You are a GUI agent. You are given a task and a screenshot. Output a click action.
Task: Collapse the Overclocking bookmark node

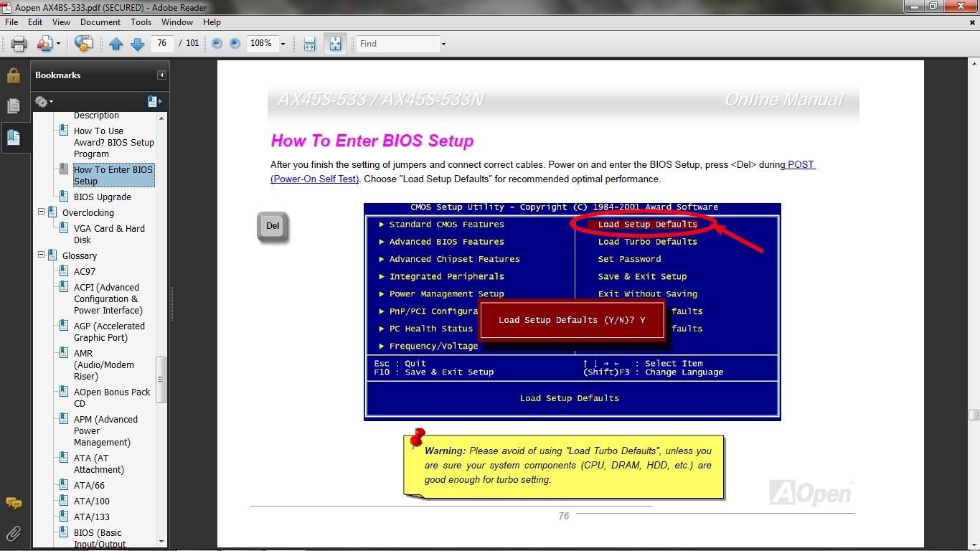pos(41,212)
